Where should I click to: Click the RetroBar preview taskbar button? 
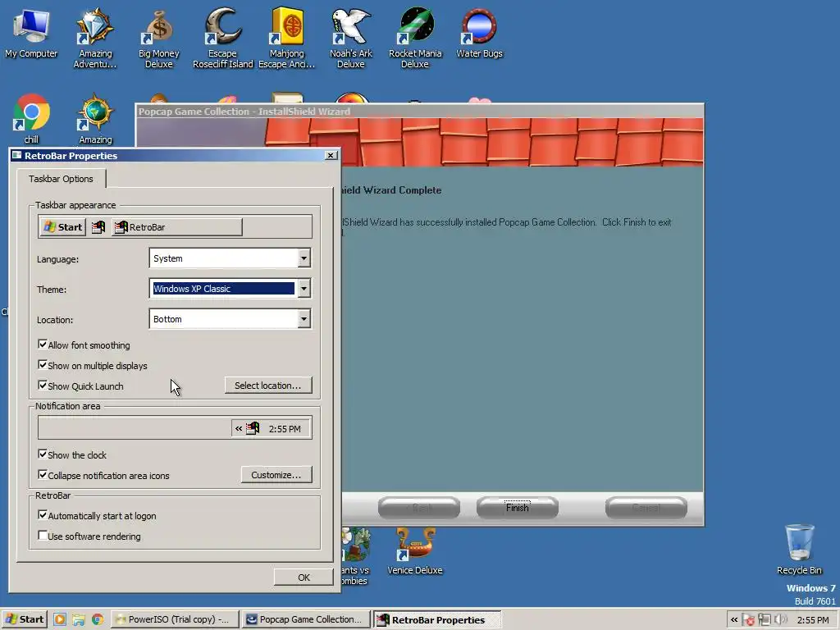[x=177, y=227]
